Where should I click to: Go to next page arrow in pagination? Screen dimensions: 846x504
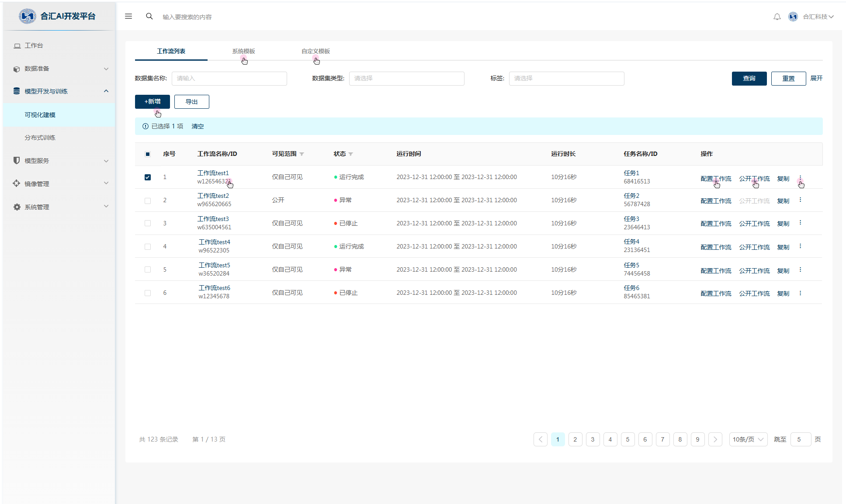(715, 439)
